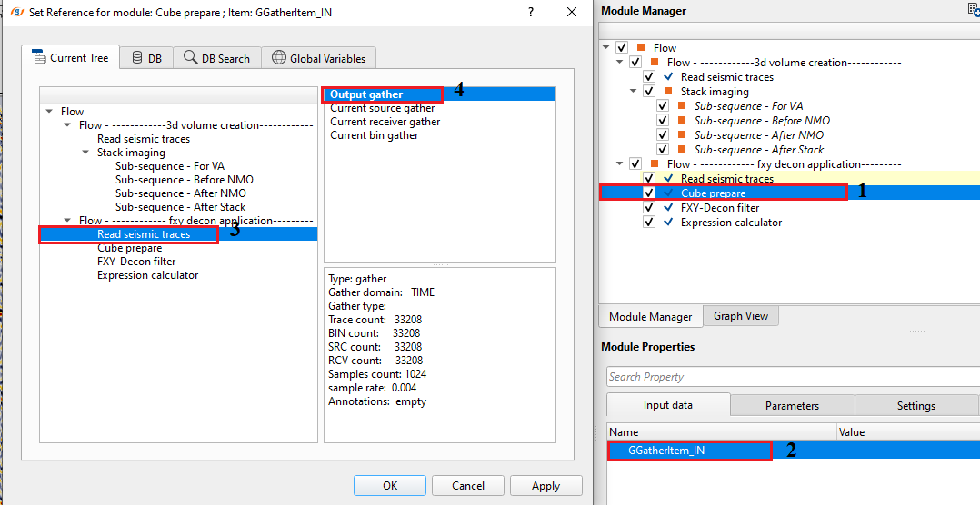Uncheck the Expression calculator module checkbox
This screenshot has width=980, height=505.
click(649, 223)
